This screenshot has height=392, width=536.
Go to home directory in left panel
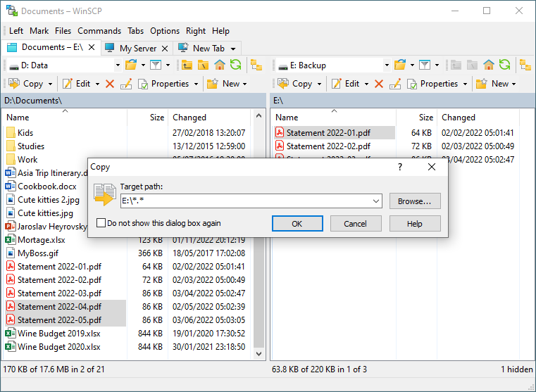pyautogui.click(x=220, y=65)
